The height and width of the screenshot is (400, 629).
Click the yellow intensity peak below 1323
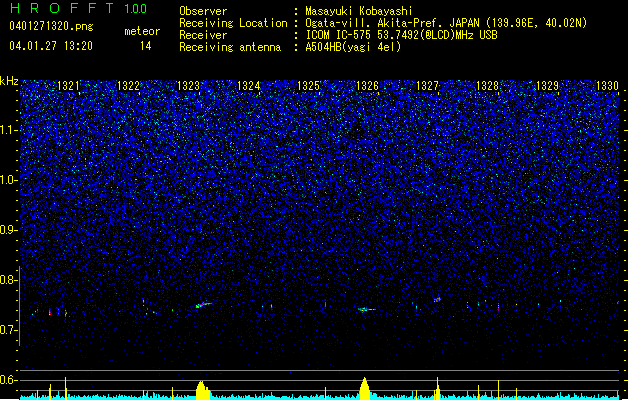(x=203, y=390)
